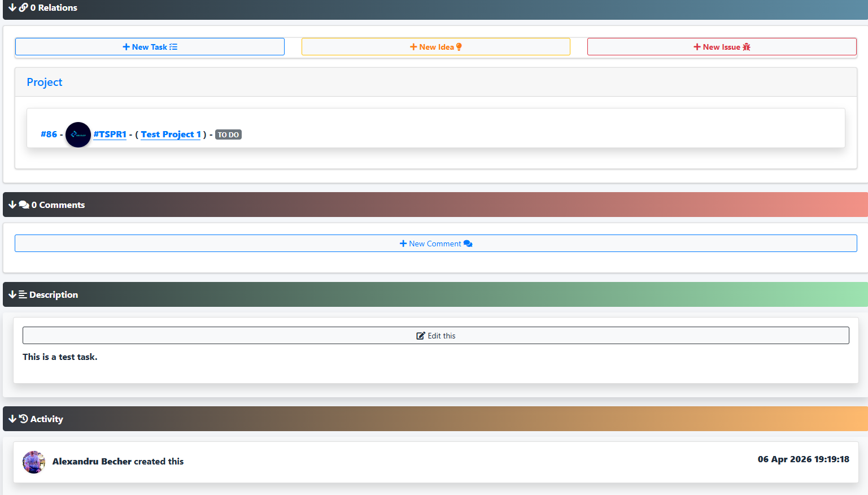
Task: Click the bug icon on New Issue
Action: point(747,47)
